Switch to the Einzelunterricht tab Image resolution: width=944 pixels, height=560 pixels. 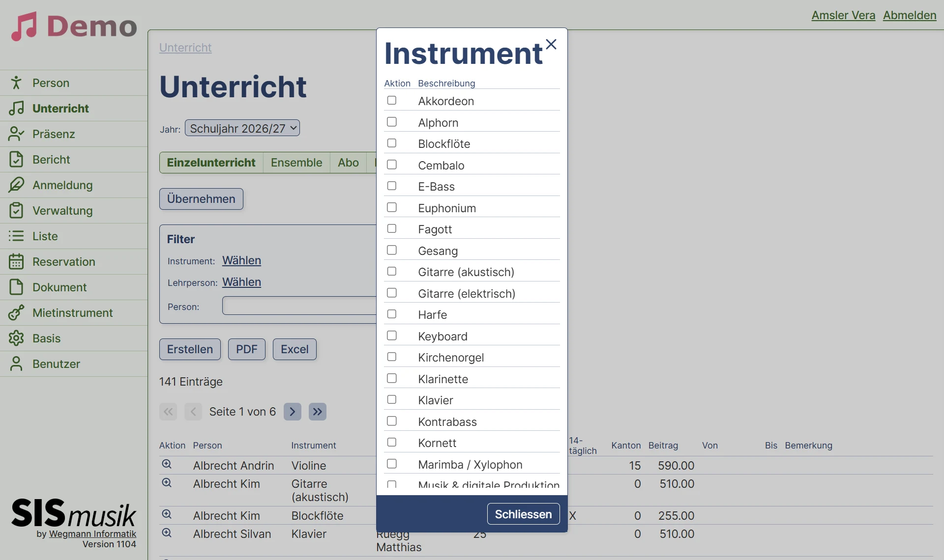211,163
